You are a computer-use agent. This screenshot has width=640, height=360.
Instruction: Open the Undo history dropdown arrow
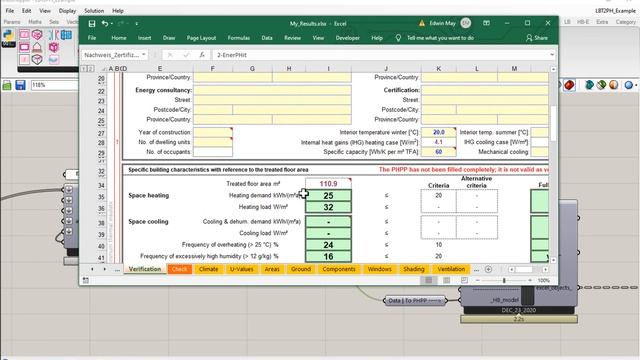coord(112,24)
